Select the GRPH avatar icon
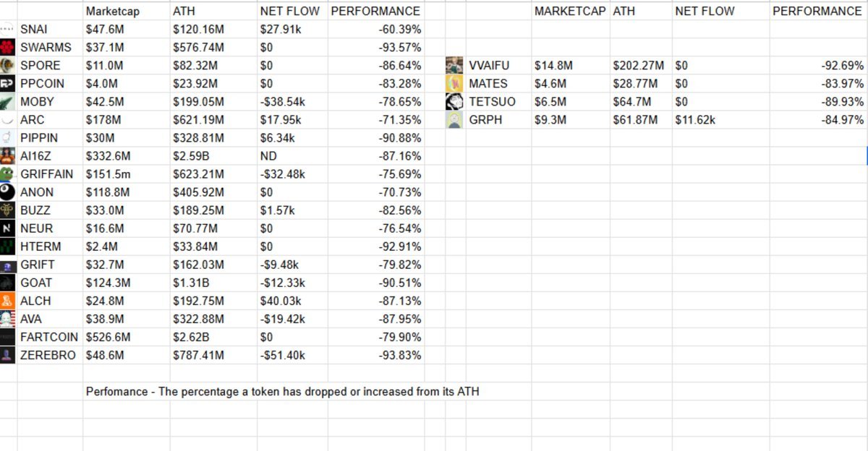The height and width of the screenshot is (451, 868). coord(454,120)
